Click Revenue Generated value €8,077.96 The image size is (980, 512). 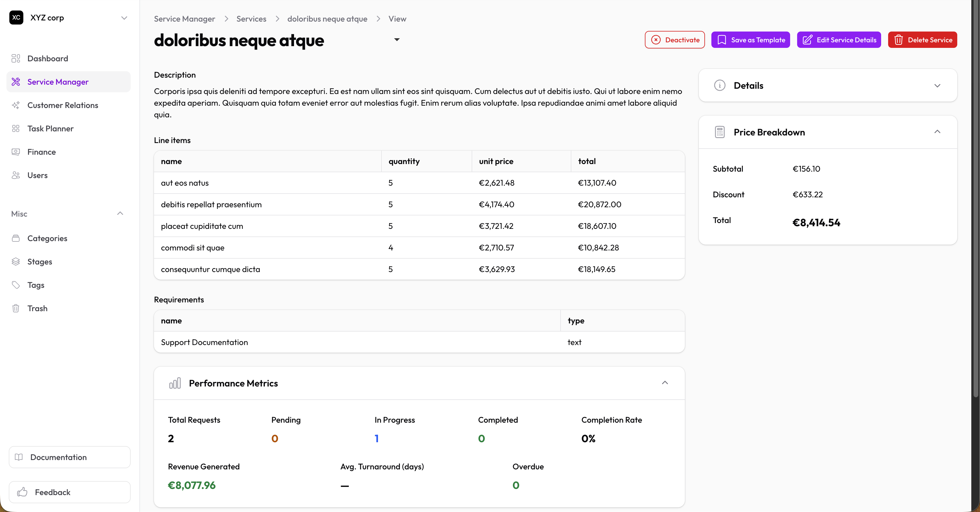coord(192,485)
